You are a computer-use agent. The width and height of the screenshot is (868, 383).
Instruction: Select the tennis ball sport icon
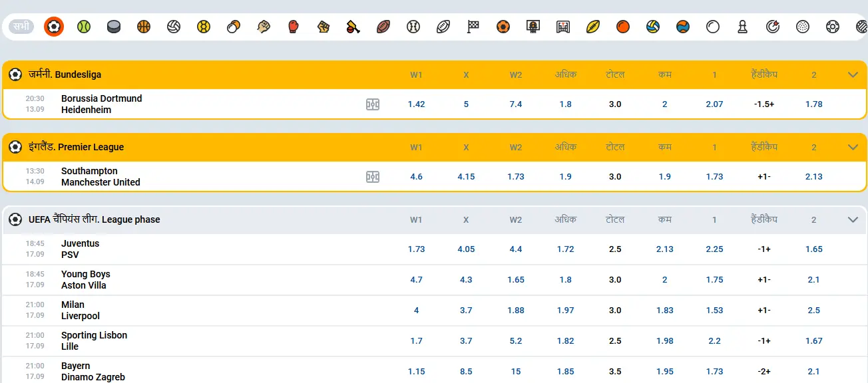pyautogui.click(x=83, y=27)
